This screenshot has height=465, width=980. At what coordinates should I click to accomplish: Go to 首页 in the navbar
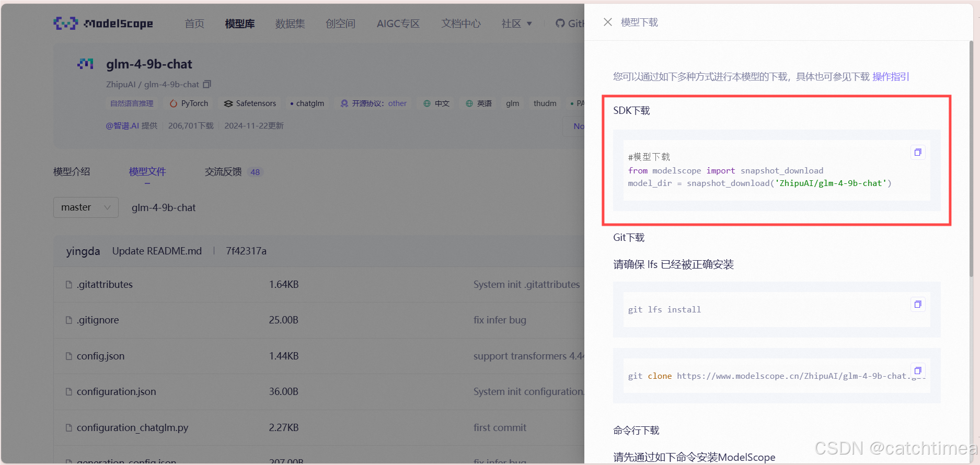pos(194,24)
